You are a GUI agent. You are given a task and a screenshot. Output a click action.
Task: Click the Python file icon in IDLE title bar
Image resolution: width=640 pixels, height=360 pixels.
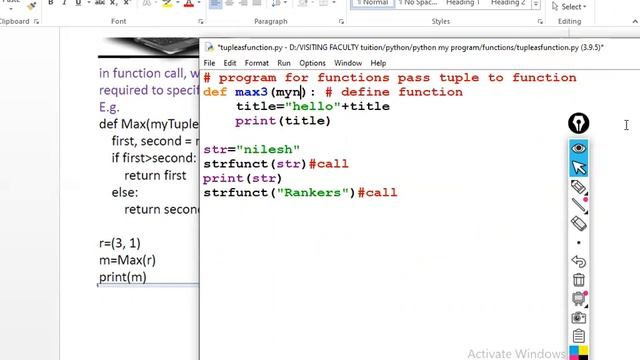pos(209,47)
